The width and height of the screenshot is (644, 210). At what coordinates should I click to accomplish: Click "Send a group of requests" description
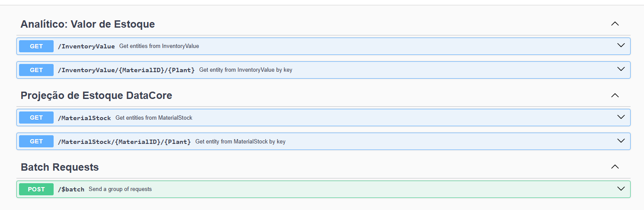click(x=120, y=189)
